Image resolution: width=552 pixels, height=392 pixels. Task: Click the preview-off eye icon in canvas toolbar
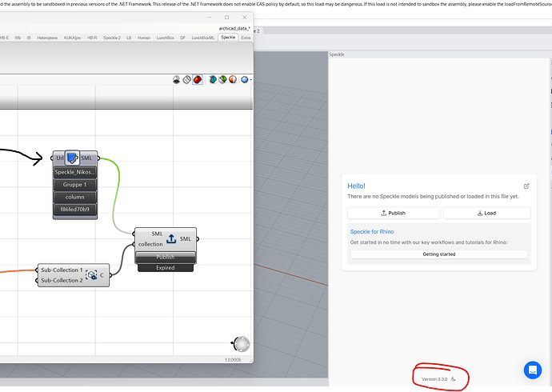tap(176, 80)
